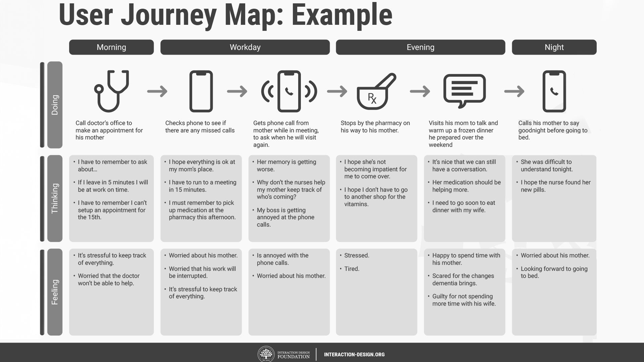Select the Evening column header

point(420,47)
